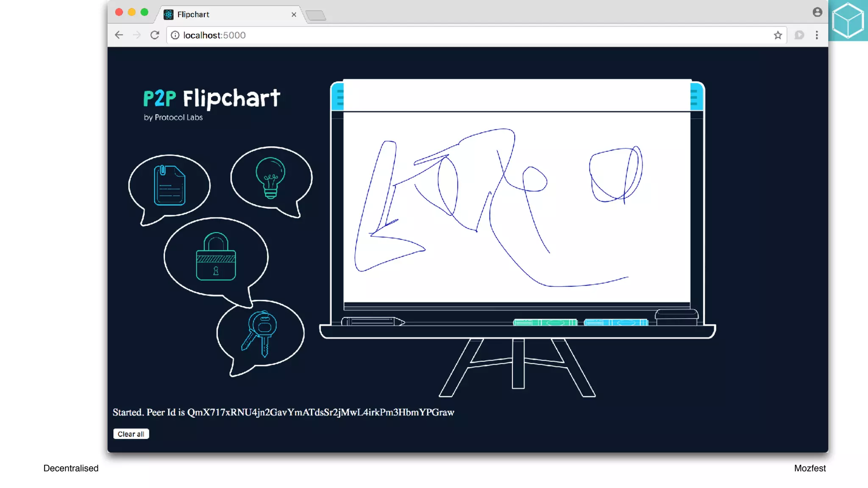Click the padlock speech bubble icon
Screen dimensions: 868x488
point(216,256)
